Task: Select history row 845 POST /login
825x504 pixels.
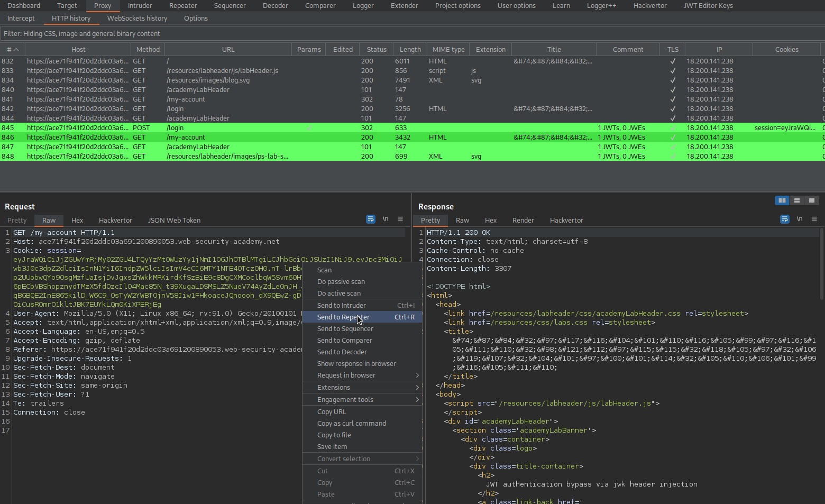Action: [x=412, y=128]
